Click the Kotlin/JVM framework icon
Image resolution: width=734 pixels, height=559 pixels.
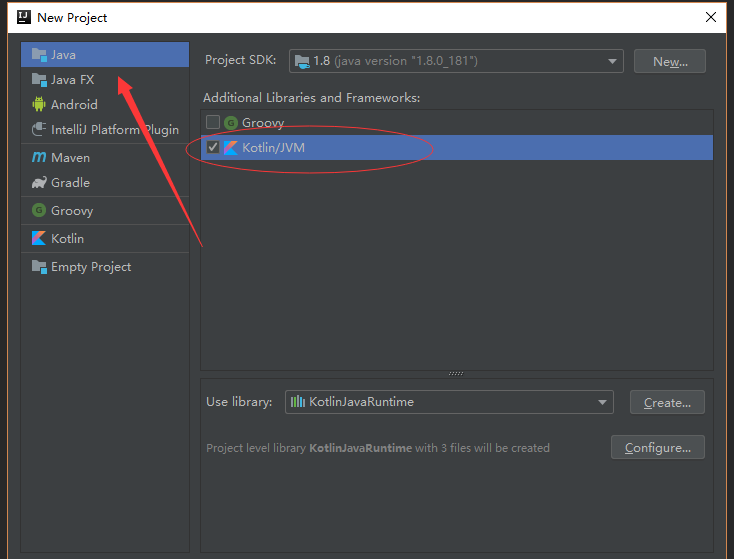(231, 147)
